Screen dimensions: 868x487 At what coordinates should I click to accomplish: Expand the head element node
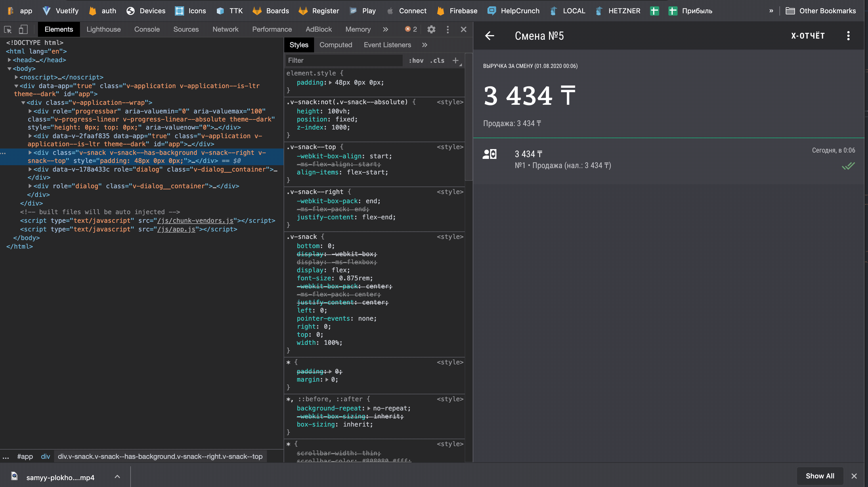click(9, 60)
